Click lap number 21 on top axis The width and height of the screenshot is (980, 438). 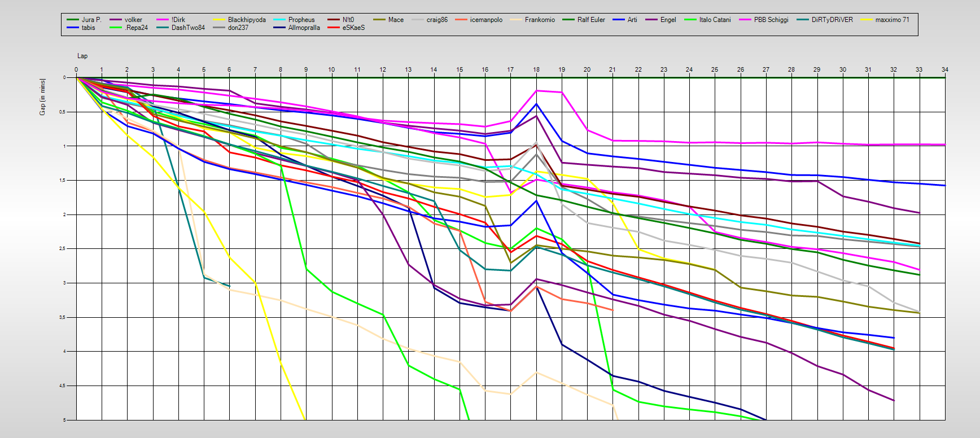613,70
